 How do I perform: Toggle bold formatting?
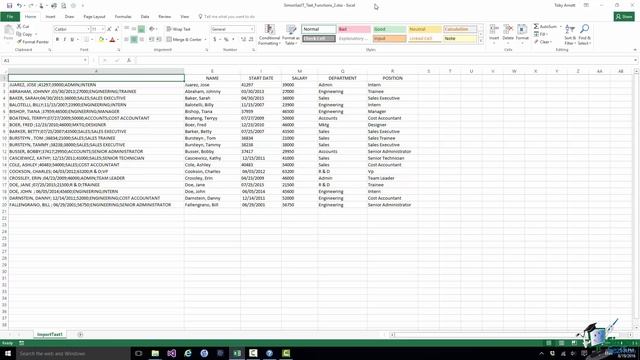57,40
